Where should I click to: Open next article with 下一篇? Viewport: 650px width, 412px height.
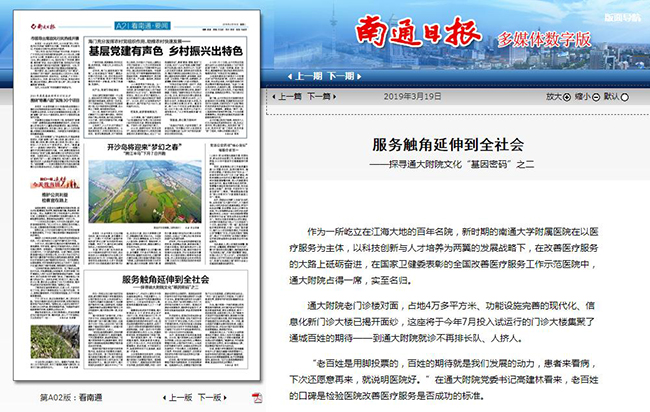point(319,97)
